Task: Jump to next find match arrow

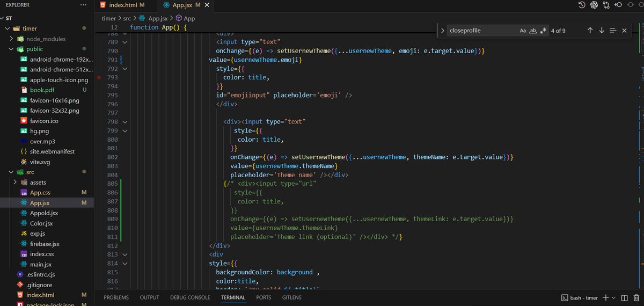Action: (602, 31)
